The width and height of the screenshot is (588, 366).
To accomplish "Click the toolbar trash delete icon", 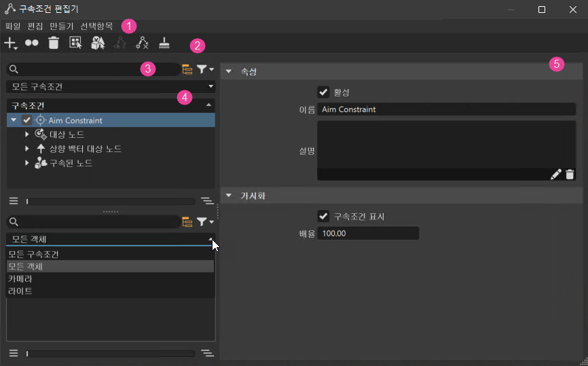I will tap(54, 43).
